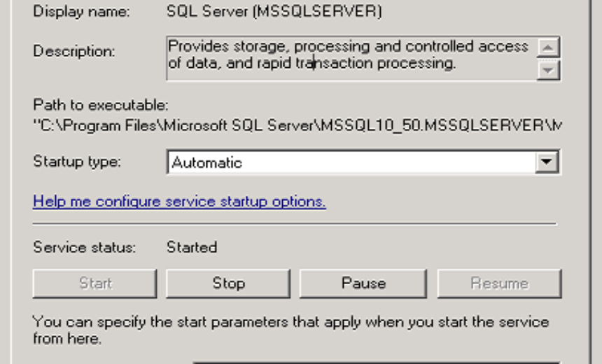Viewport: 602px width, 364px height.
Task: Click the Display name label
Action: [x=81, y=11]
